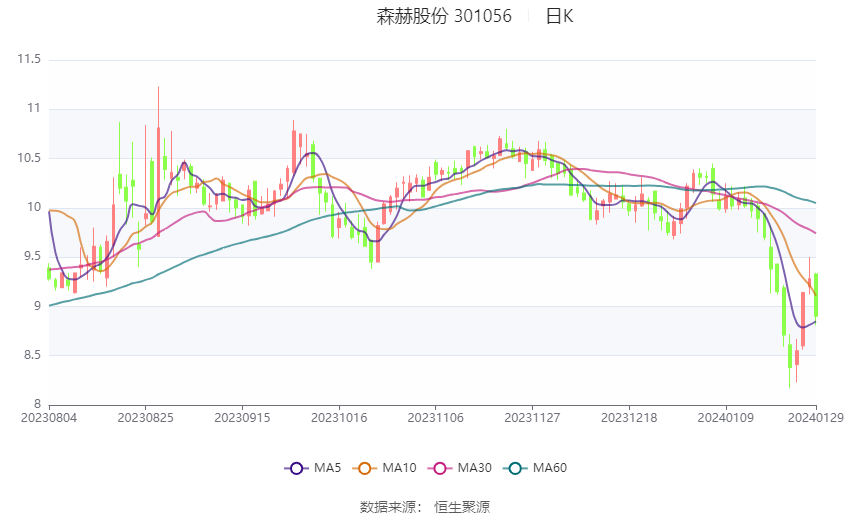Click the data source text 恒生聚源
This screenshot has width=850, height=517.
click(x=462, y=507)
